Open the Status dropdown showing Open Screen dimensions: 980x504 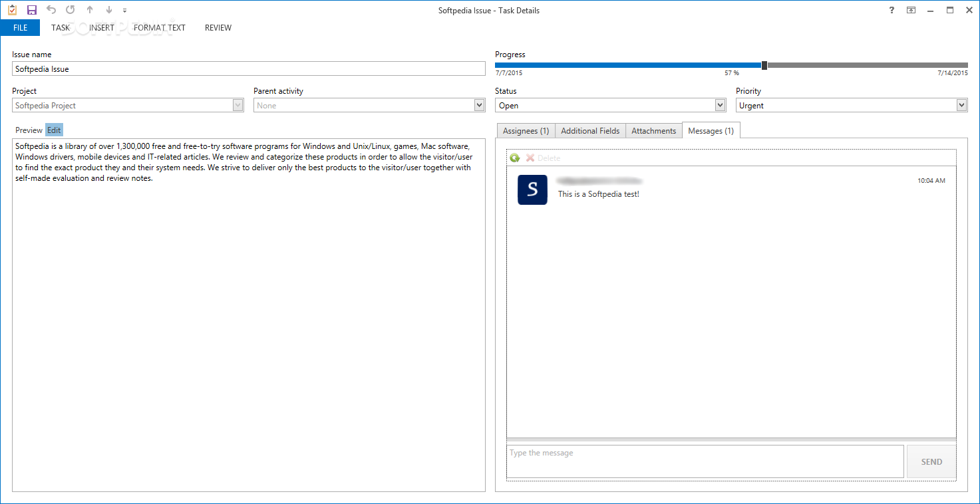[x=721, y=105]
